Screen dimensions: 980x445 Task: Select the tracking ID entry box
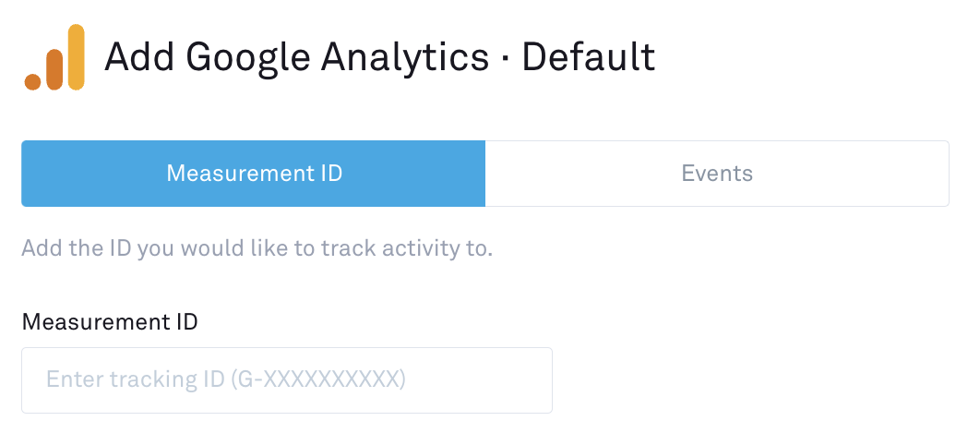click(287, 380)
